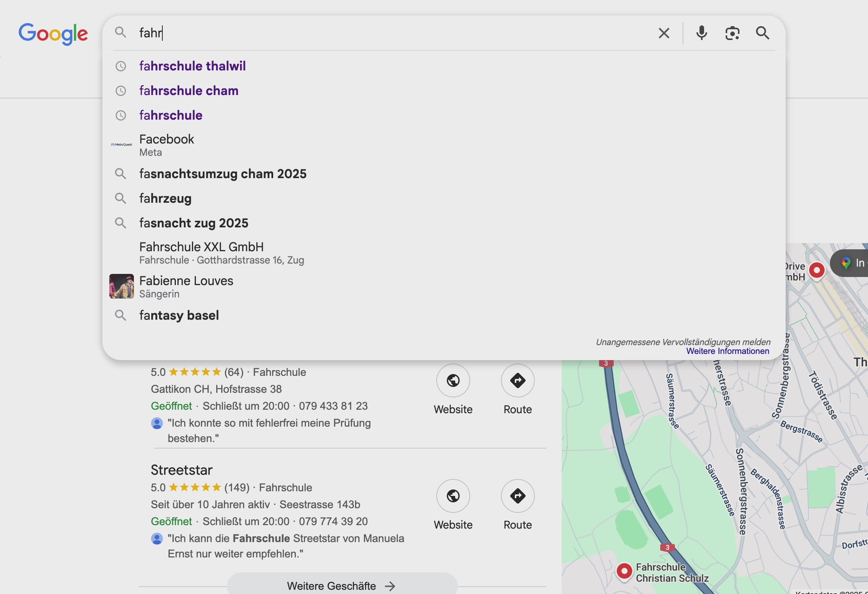
Task: Select the Fahrschule XXL GmbH suggestion
Action: tap(201, 247)
